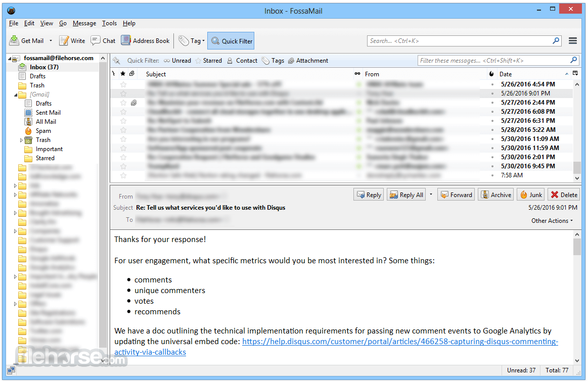588x382 pixels.
Task: Delete the open message
Action: click(x=564, y=195)
